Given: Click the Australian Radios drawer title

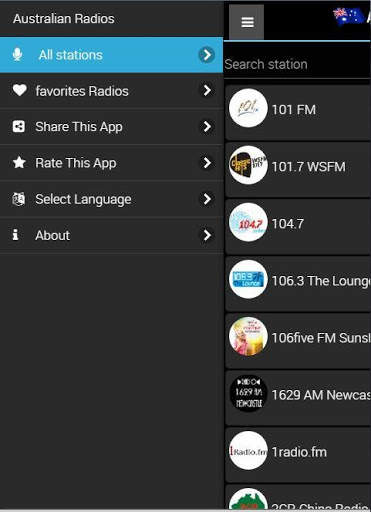Looking at the screenshot, I should click(64, 19).
